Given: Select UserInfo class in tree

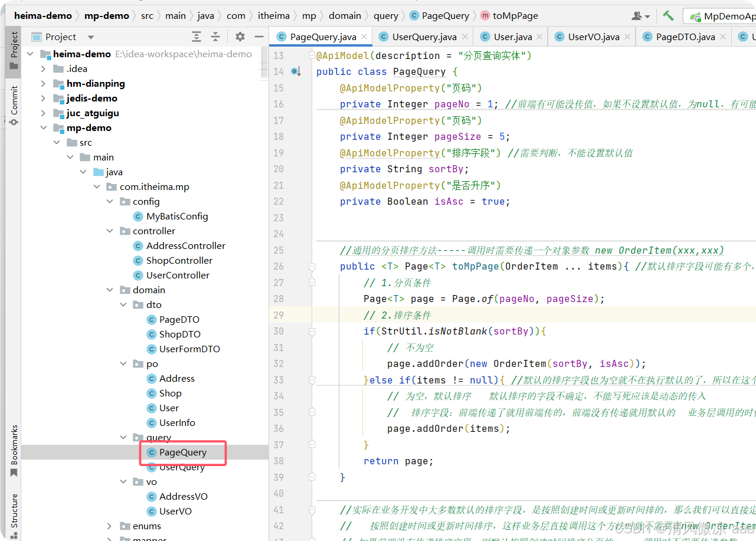Looking at the screenshot, I should pos(171,423).
